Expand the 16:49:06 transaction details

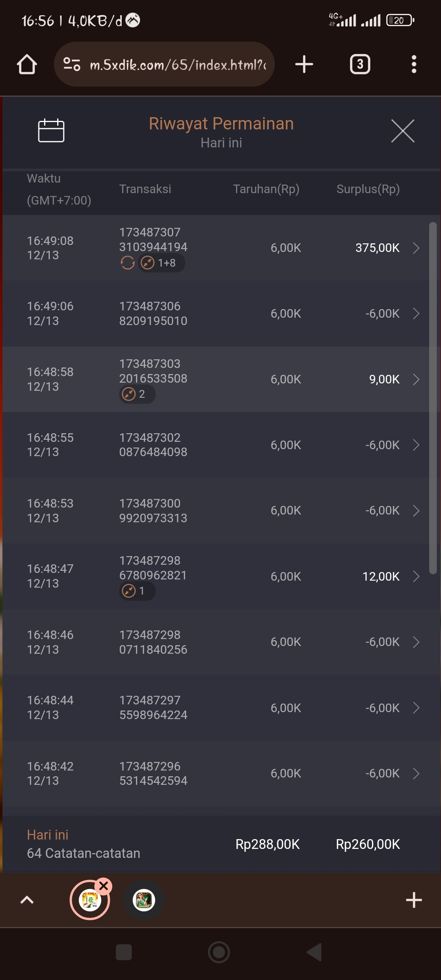416,314
